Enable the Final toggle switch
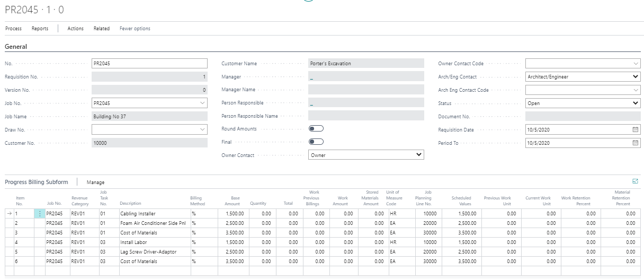Screen dimensions: 644x279 (x=316, y=142)
